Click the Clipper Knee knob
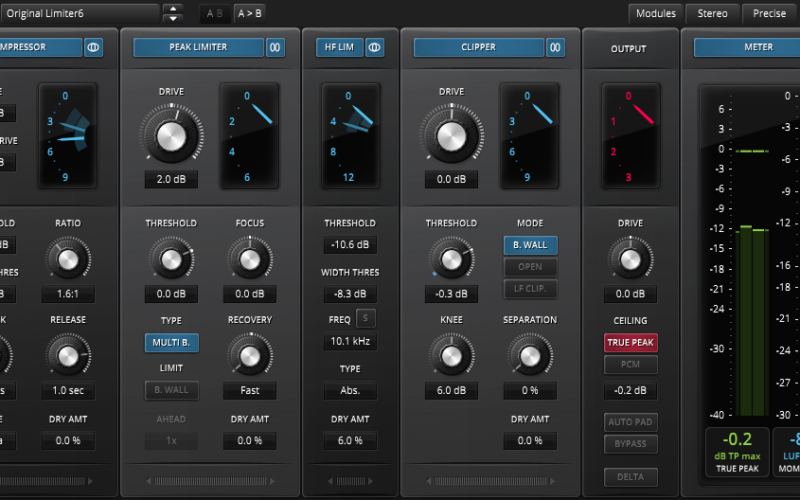 tap(450, 355)
